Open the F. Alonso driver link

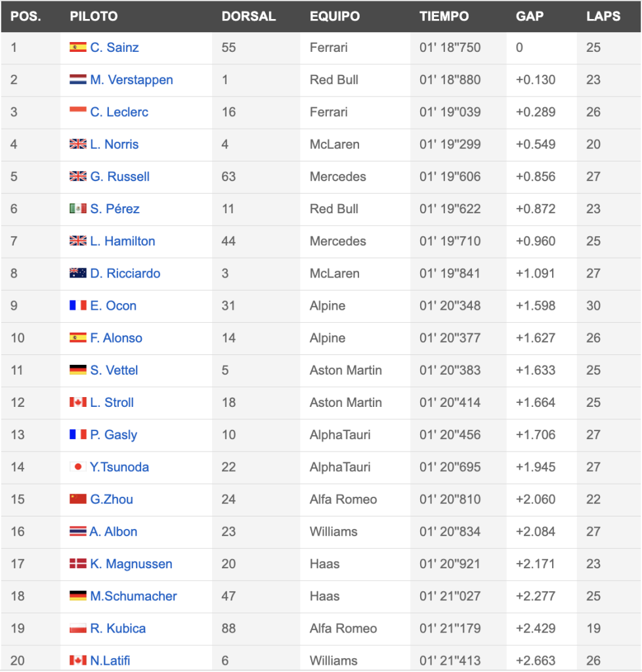pyautogui.click(x=116, y=338)
